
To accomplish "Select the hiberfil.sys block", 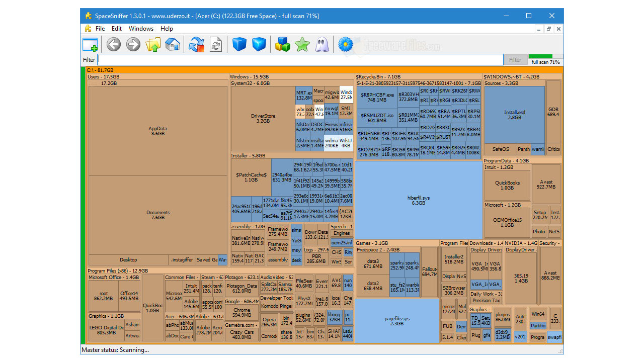I will tap(419, 200).
